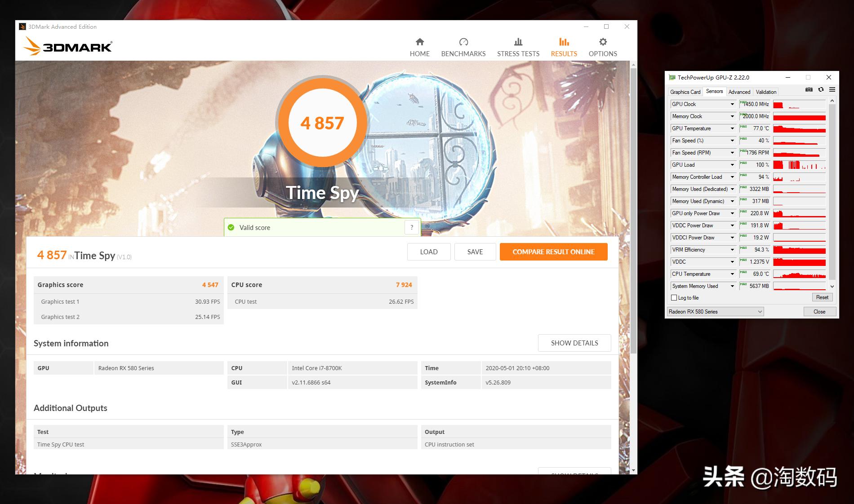Refresh GPU-Z sensors with the refresh icon
Screen dimensions: 854x504
pos(821,89)
